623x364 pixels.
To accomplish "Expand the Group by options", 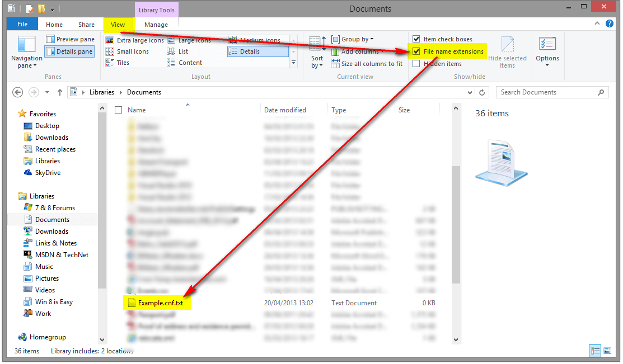I will [353, 39].
